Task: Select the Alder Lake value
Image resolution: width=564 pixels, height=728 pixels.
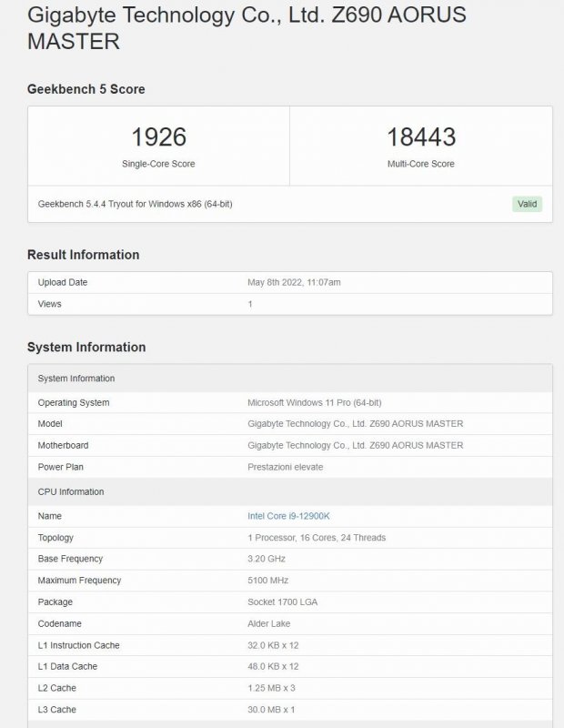Action: pos(268,623)
